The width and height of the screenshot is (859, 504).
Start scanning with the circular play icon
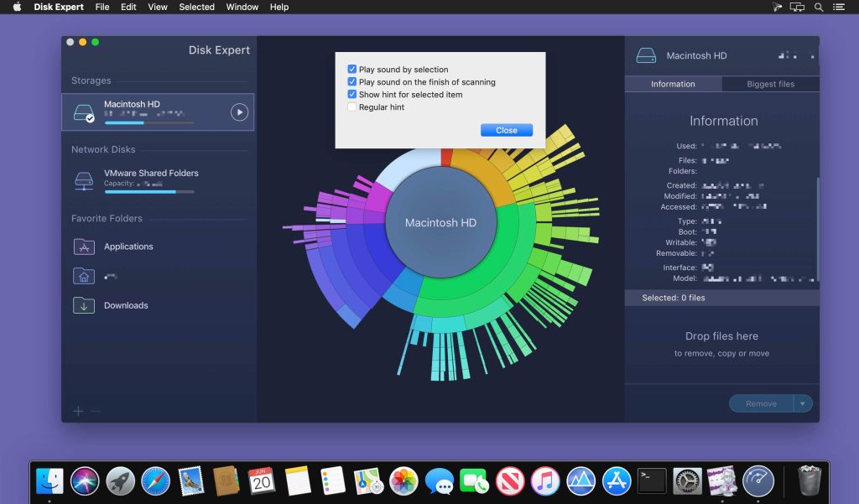tap(237, 110)
